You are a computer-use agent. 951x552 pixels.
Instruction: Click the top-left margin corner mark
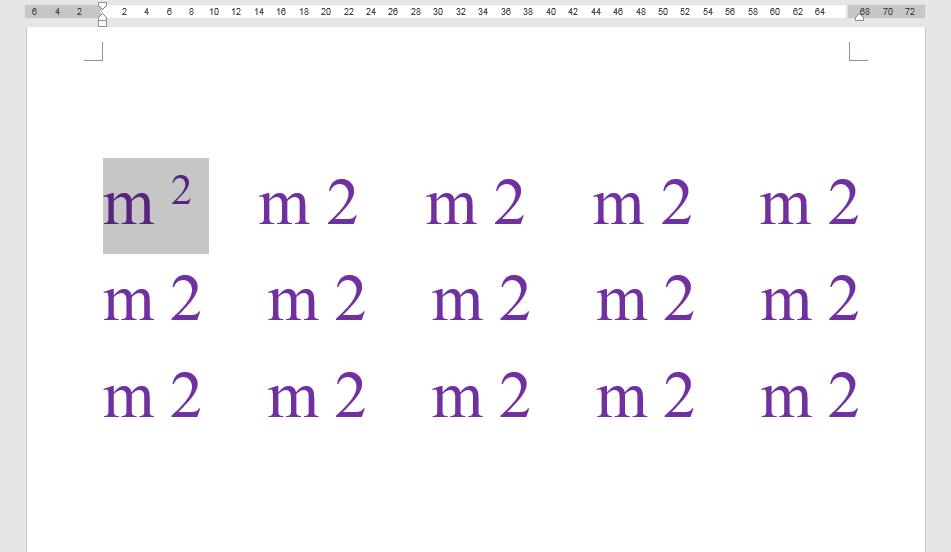pos(93,52)
